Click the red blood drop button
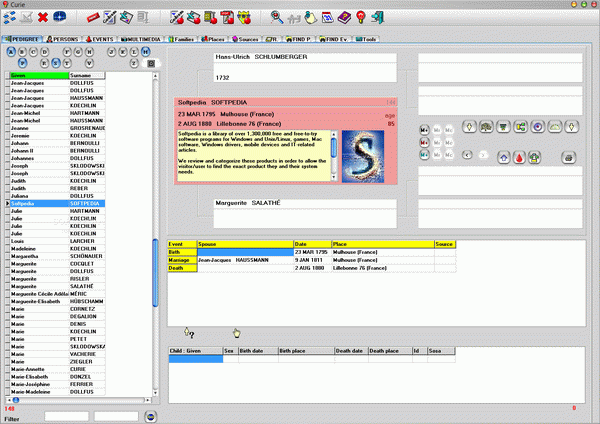Viewport: 600px width, 424px height. click(x=519, y=157)
